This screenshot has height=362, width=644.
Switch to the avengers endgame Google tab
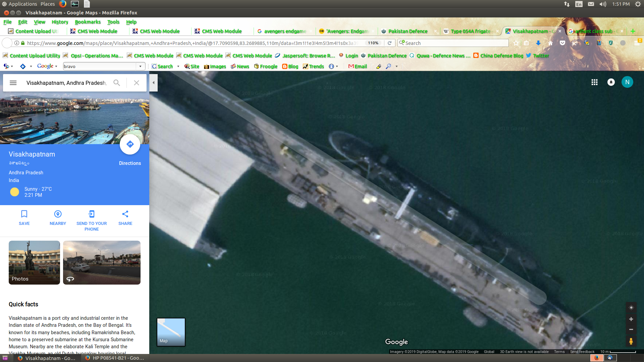(x=284, y=31)
